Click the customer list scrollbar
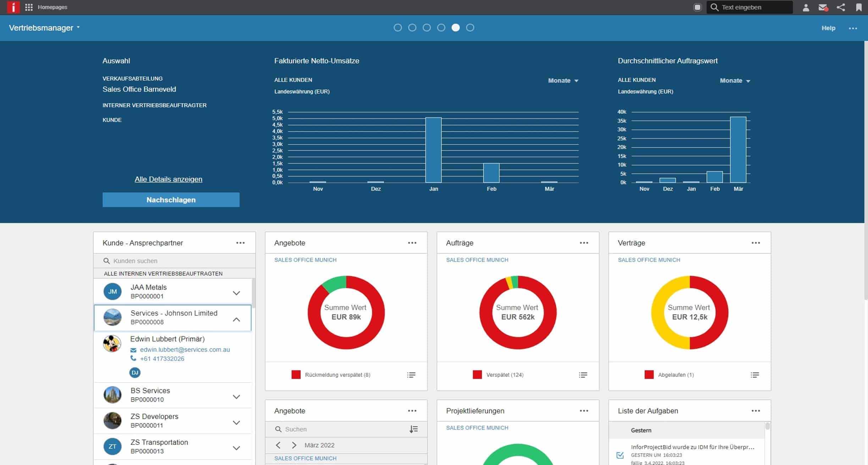868x465 pixels. point(254,293)
